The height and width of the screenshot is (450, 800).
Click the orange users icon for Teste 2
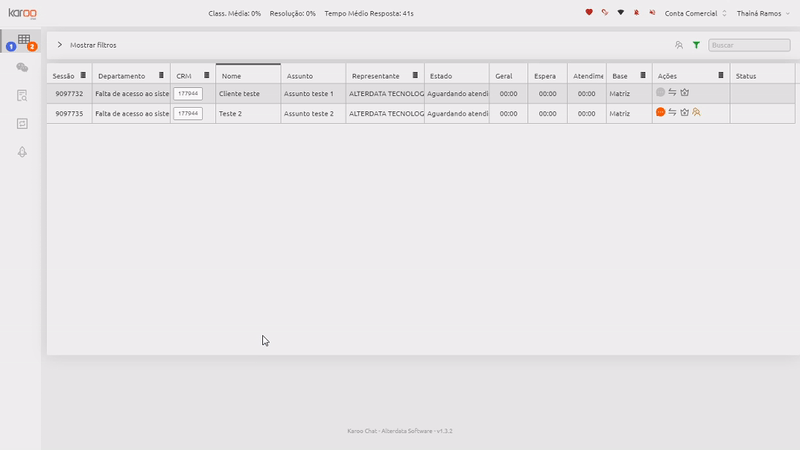tap(696, 112)
